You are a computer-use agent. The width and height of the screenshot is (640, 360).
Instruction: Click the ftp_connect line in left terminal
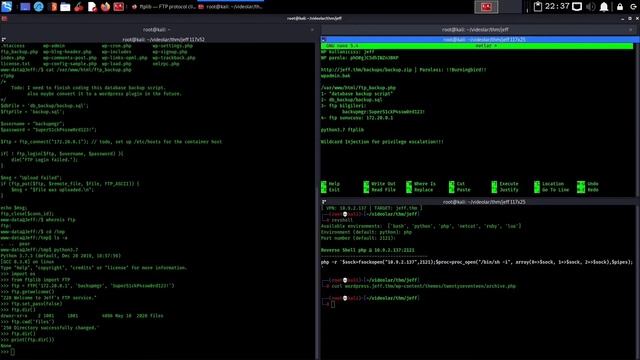[111, 142]
